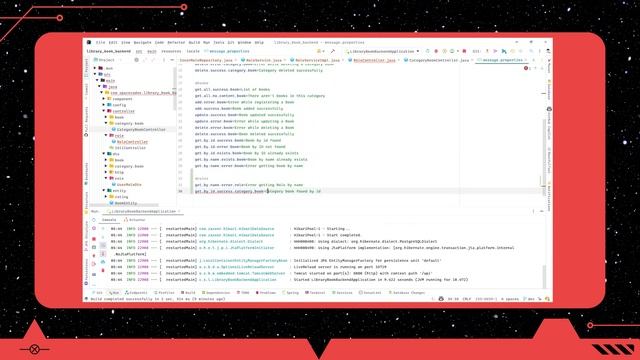Open the Navigate menu
The width and height of the screenshot is (640, 360).
point(142,42)
